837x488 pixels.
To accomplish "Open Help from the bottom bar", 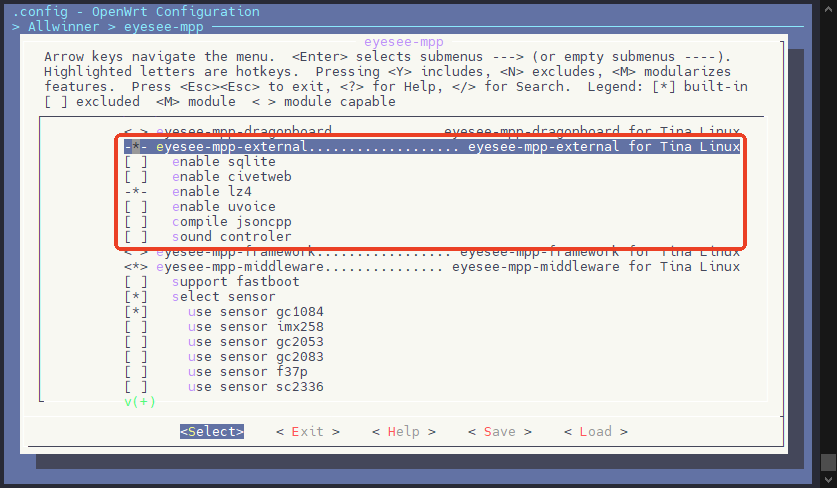I will click(x=404, y=431).
